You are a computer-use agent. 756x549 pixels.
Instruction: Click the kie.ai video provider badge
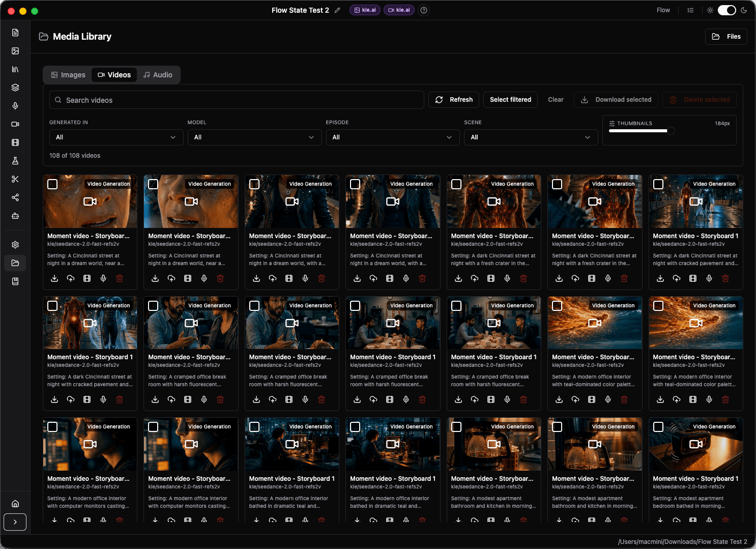click(x=399, y=10)
